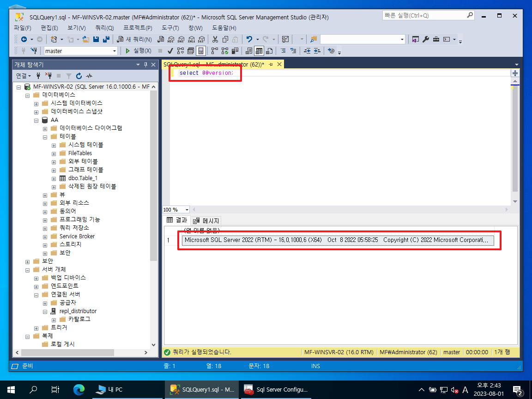Open the 편집(E) menu
This screenshot has height=399, width=532.
point(49,28)
